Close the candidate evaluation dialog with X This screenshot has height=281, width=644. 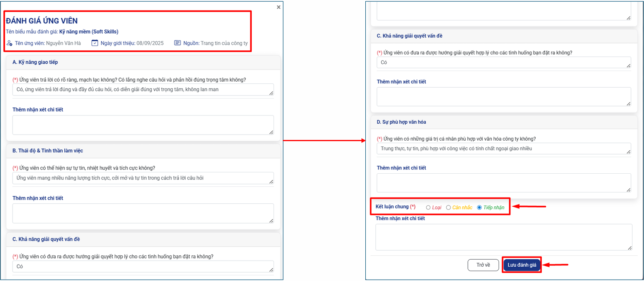pyautogui.click(x=278, y=7)
